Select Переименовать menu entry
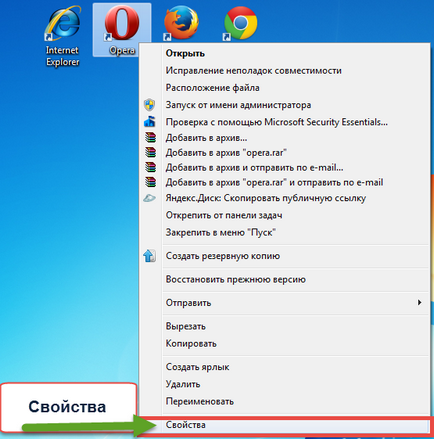 click(x=200, y=402)
